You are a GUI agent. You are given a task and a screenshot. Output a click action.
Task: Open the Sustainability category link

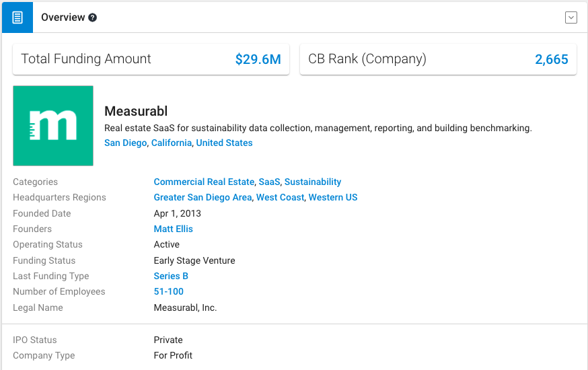313,182
